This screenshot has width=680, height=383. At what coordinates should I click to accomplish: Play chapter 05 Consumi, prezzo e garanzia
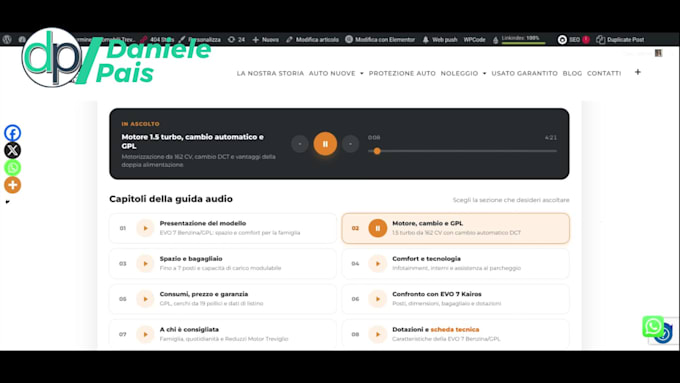tap(145, 299)
